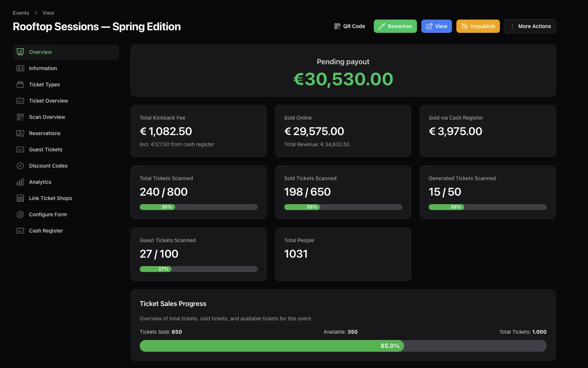Click the Pending payout amount

[x=343, y=79]
